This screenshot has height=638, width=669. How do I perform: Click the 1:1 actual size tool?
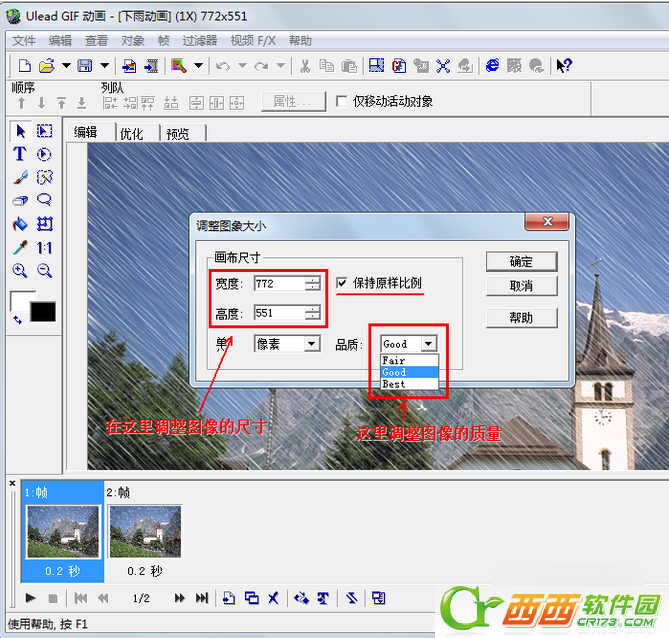pyautogui.click(x=44, y=248)
